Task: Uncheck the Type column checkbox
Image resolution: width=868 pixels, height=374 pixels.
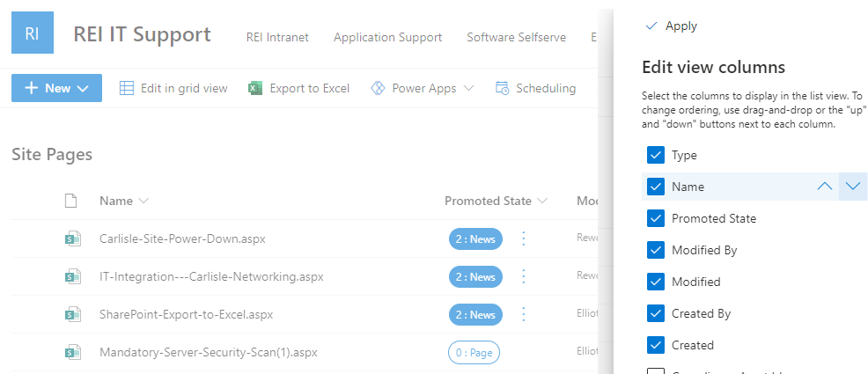Action: (655, 155)
